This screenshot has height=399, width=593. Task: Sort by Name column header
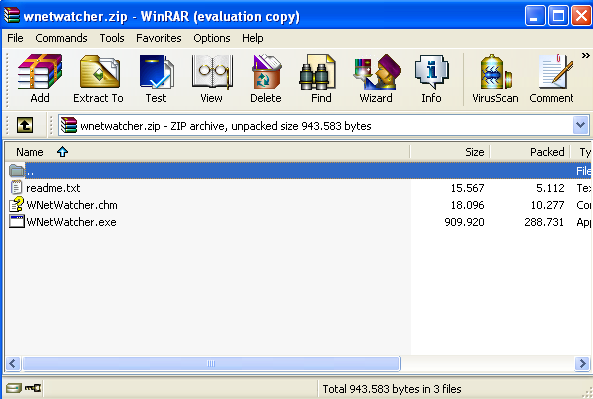coord(208,152)
